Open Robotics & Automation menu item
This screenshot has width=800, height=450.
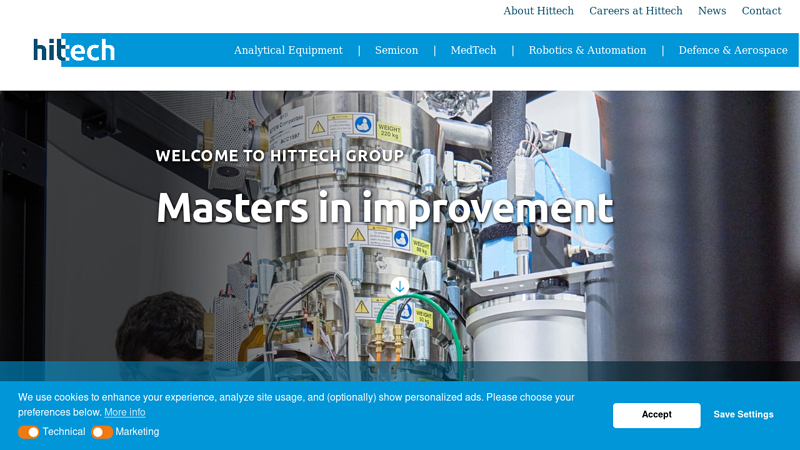coord(587,50)
